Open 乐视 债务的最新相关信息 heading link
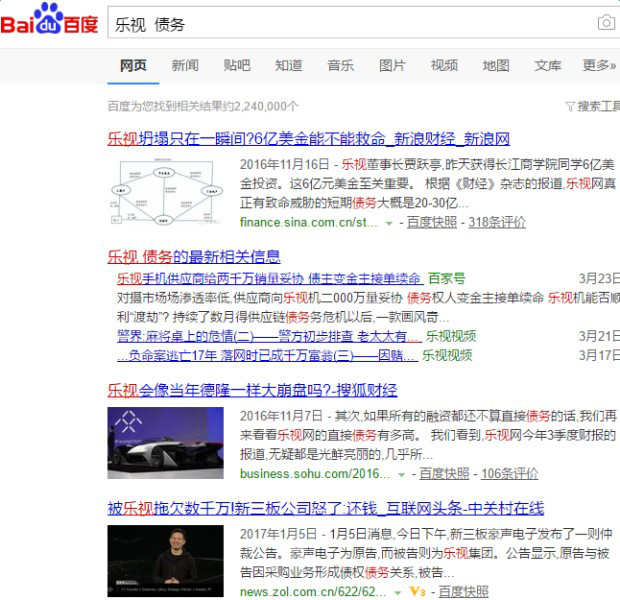Viewport: 620px width, 600px height. point(194,257)
